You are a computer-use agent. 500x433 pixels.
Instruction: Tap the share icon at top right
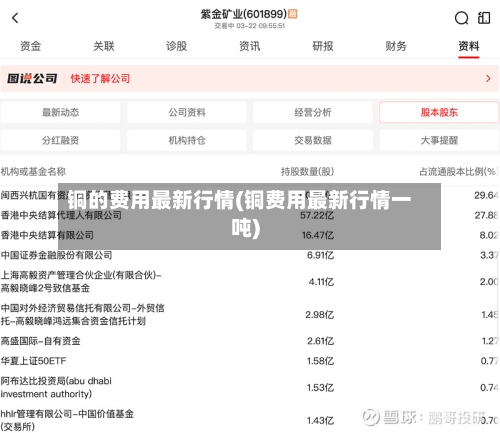[x=484, y=18]
